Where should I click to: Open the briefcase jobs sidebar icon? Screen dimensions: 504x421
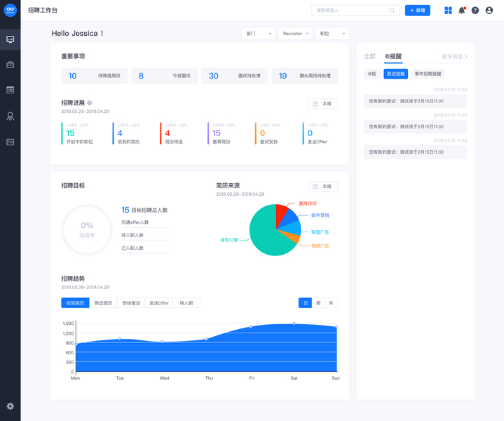(x=11, y=65)
